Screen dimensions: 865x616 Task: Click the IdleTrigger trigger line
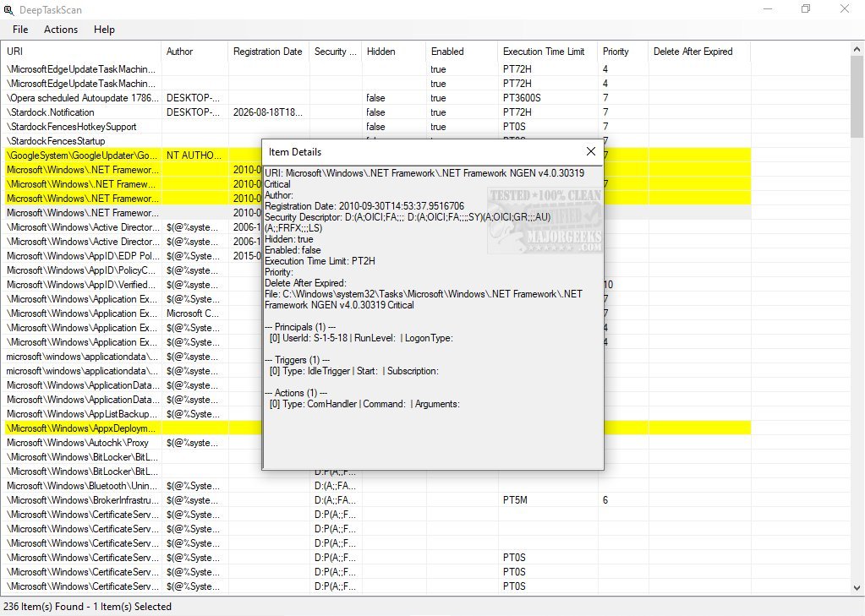coord(354,371)
